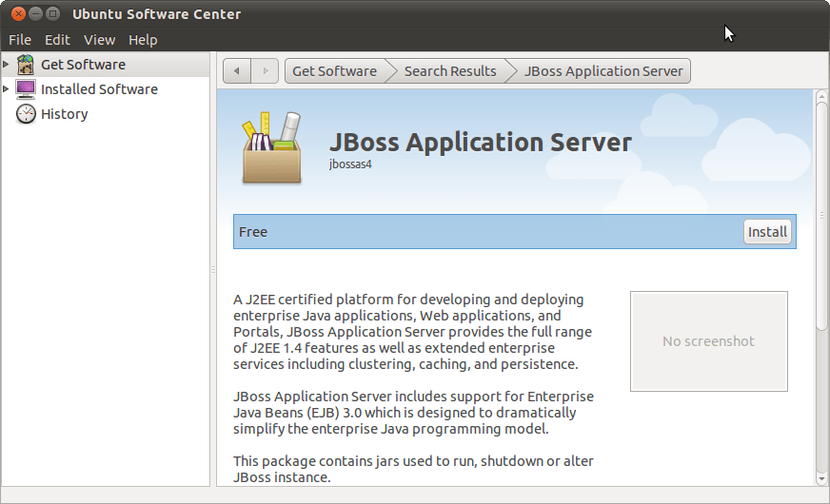Click the No screenshot placeholder thumbnail
The height and width of the screenshot is (504, 830).
pyautogui.click(x=709, y=341)
